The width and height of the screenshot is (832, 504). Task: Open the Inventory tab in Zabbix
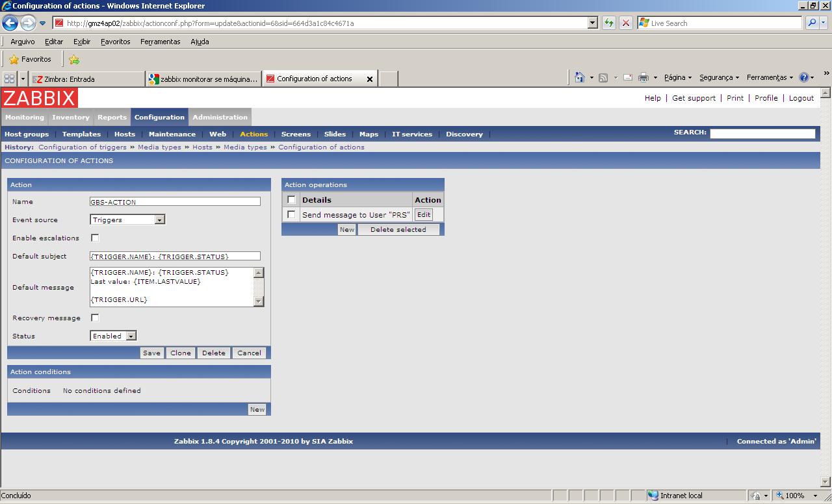(x=71, y=118)
